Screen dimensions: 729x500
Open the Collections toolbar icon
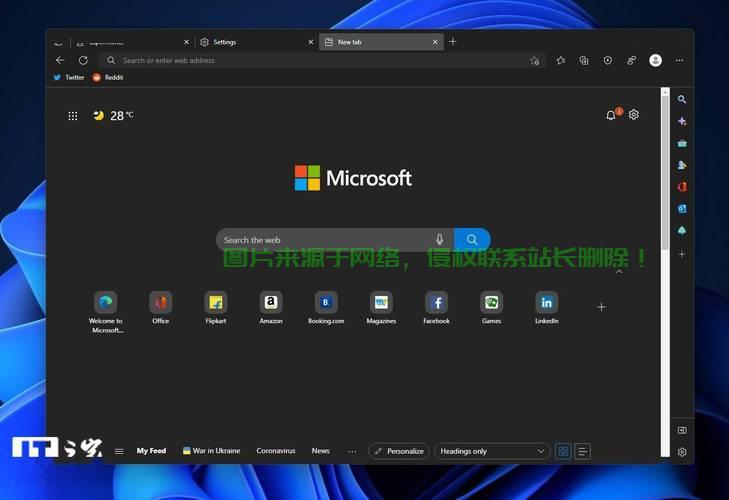(x=584, y=60)
